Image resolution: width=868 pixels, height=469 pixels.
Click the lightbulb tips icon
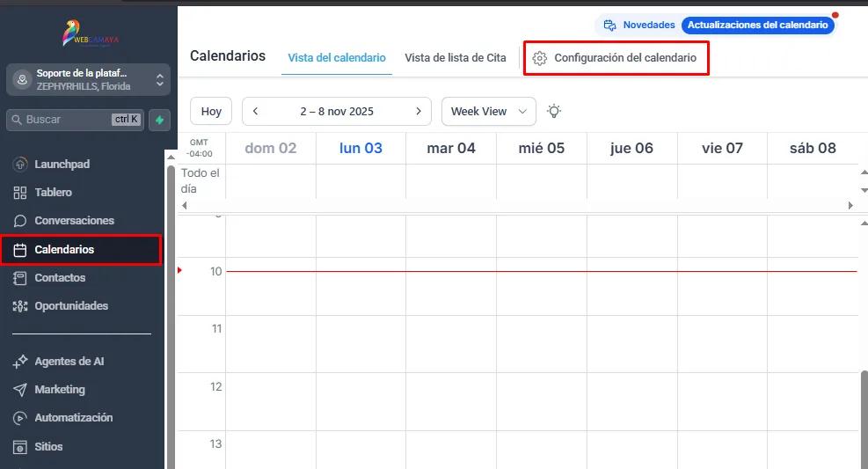553,111
